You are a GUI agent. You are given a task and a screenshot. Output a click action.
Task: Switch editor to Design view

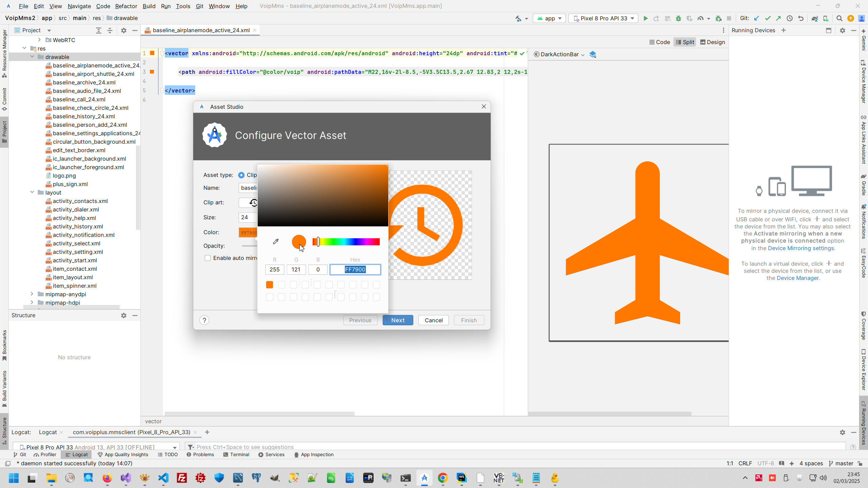pyautogui.click(x=712, y=42)
